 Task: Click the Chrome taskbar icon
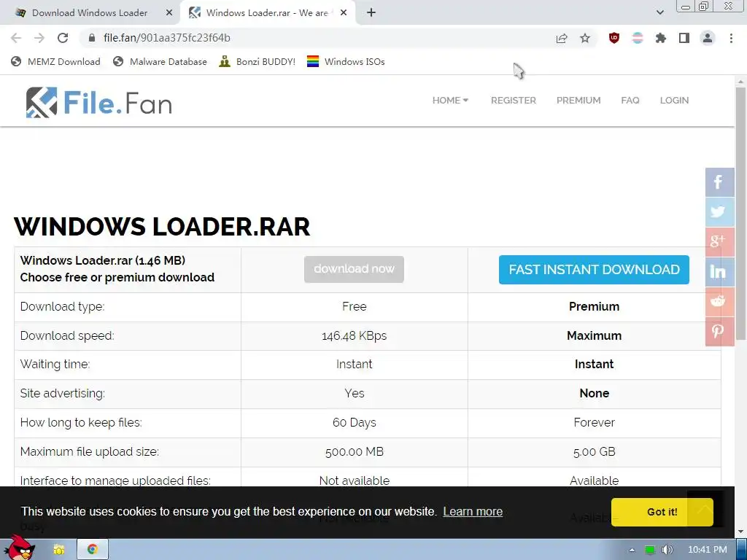pyautogui.click(x=93, y=550)
